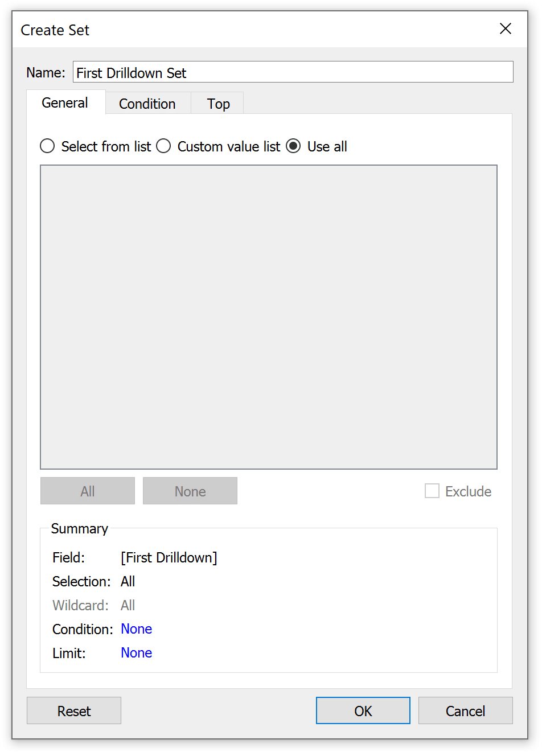Select the 'Use all' radio button

[x=293, y=146]
